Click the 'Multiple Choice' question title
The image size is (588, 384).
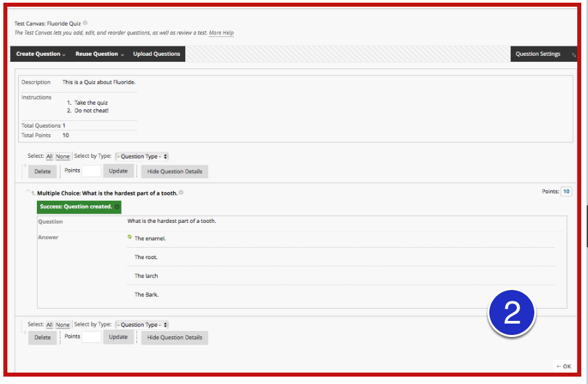pos(107,193)
